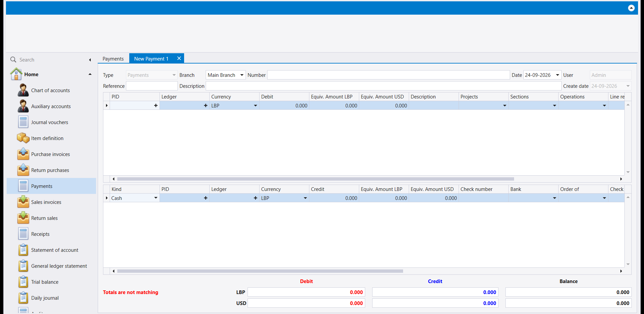Click the Auxiliary accounts person icon
Screen dimensions: 644x314
coord(23,106)
